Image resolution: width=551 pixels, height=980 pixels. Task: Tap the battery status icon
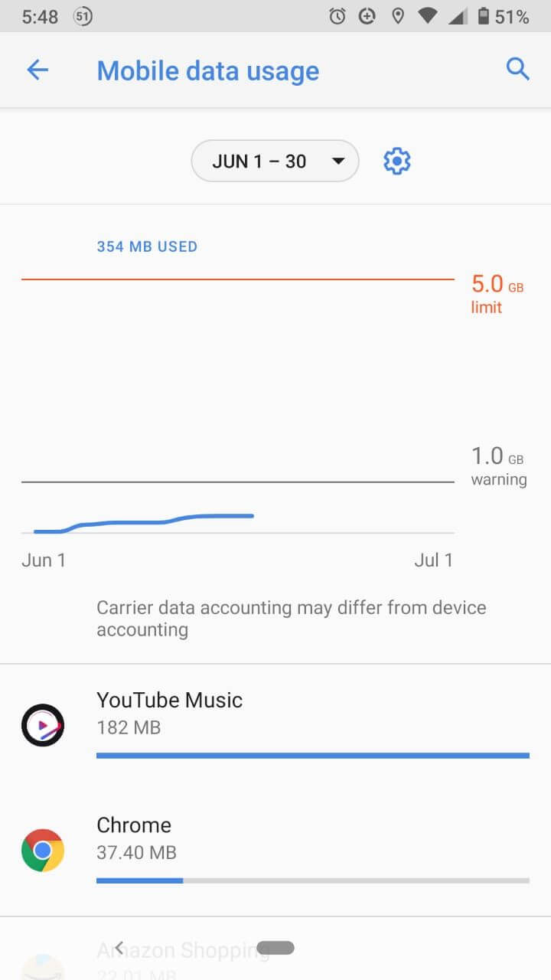[x=483, y=17]
